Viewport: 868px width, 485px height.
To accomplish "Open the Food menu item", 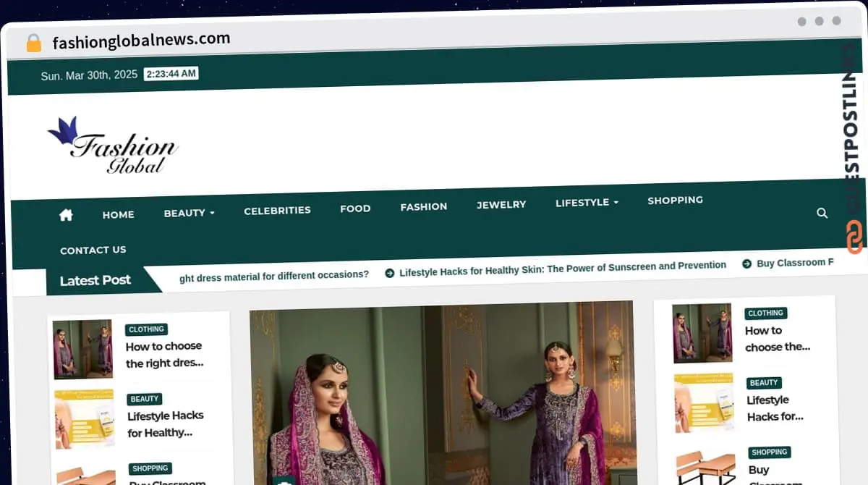I will [x=355, y=208].
